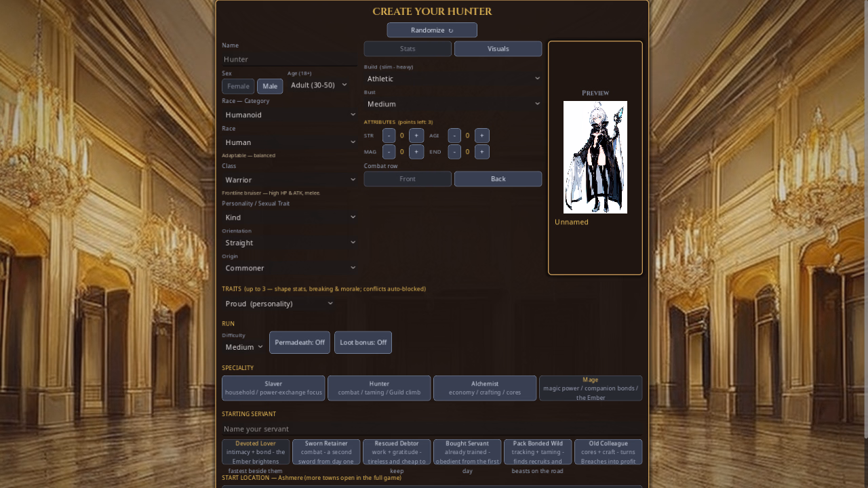Select Male sex option

click(270, 86)
